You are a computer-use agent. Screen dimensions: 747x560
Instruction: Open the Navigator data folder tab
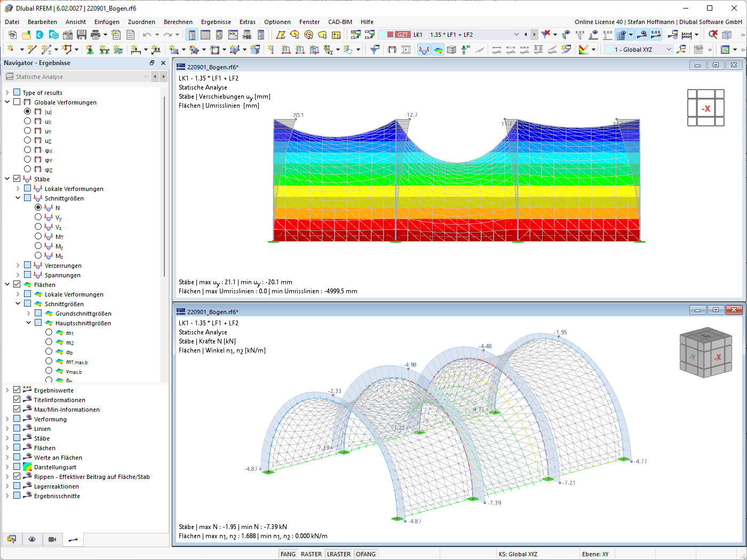pos(12,539)
